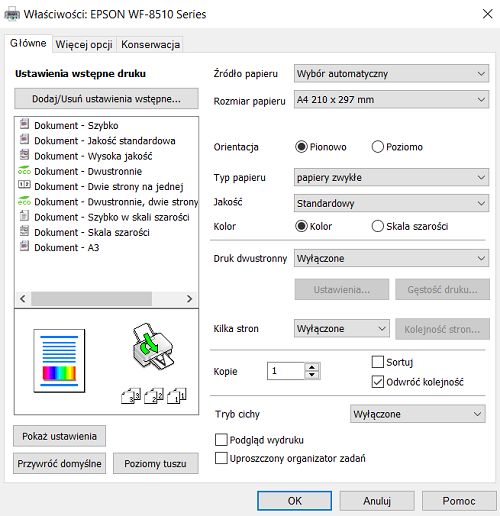
Task: Open the Druk dwustronny dropdown
Action: coord(391,258)
